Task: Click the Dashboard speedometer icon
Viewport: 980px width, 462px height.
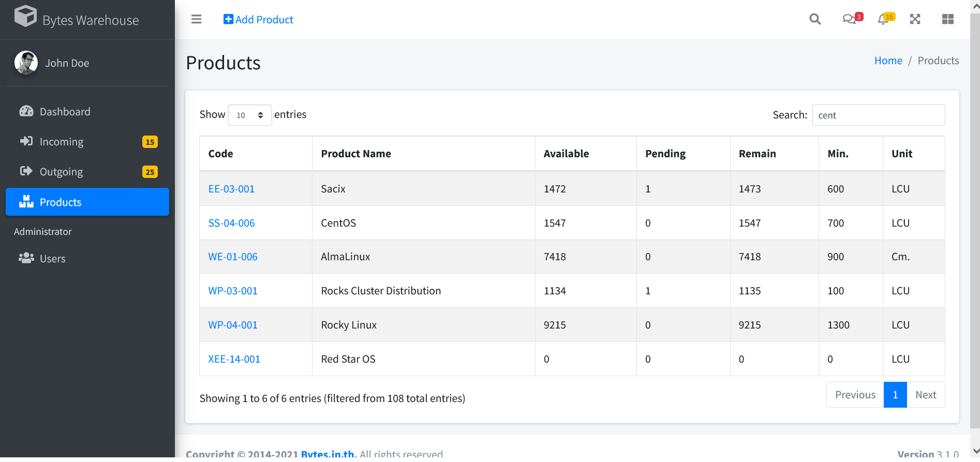Action: click(x=26, y=111)
